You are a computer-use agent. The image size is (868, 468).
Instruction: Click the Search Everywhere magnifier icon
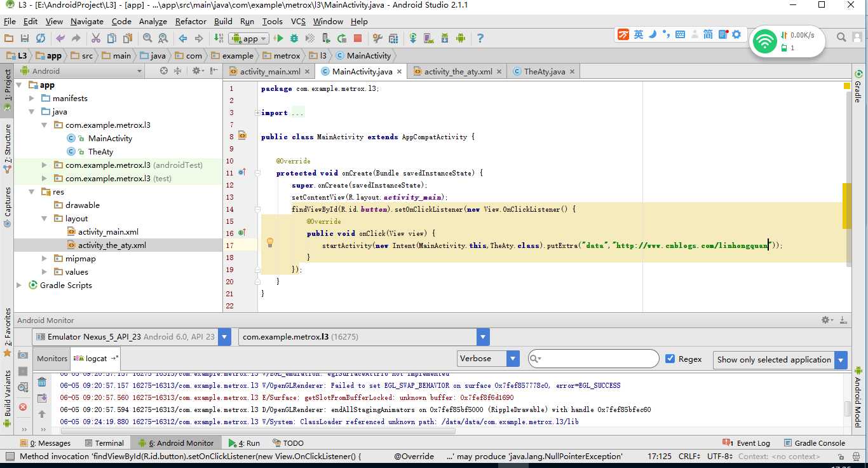[x=841, y=37]
